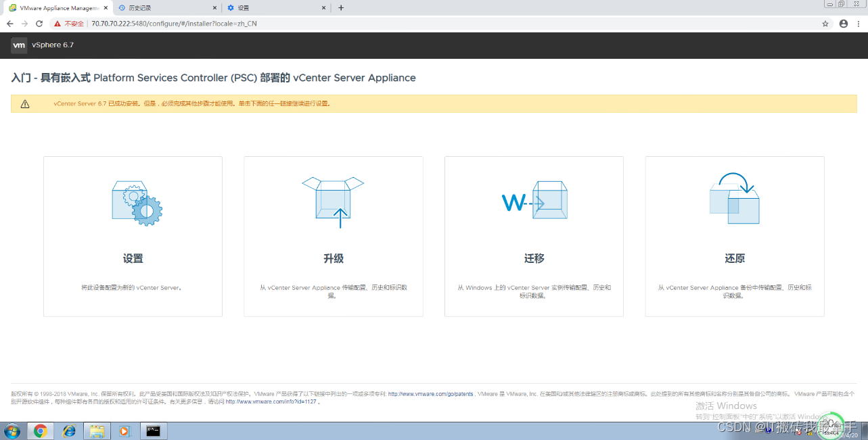Click Chrome icon in taskbar
The width and height of the screenshot is (868, 440).
[41, 431]
